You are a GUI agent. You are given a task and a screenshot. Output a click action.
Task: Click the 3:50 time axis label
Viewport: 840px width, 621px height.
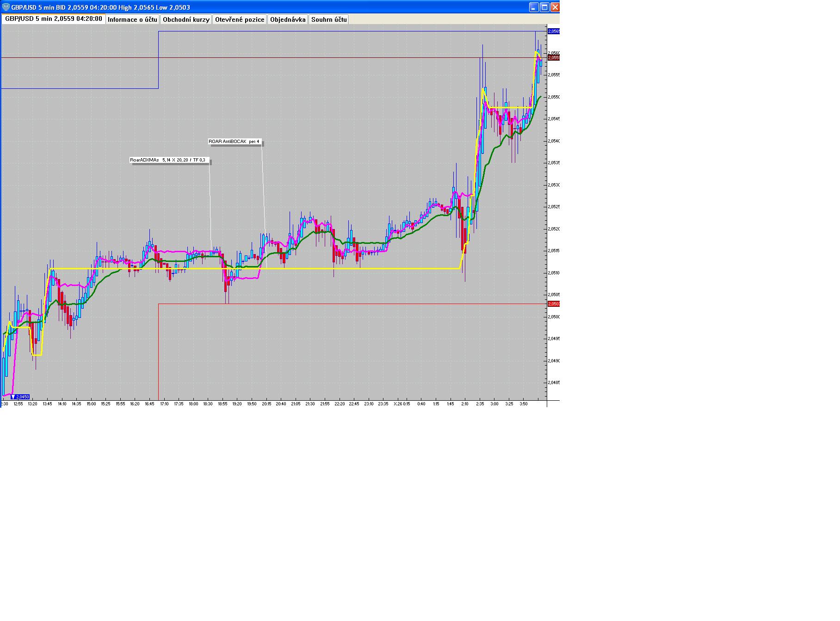click(x=523, y=404)
